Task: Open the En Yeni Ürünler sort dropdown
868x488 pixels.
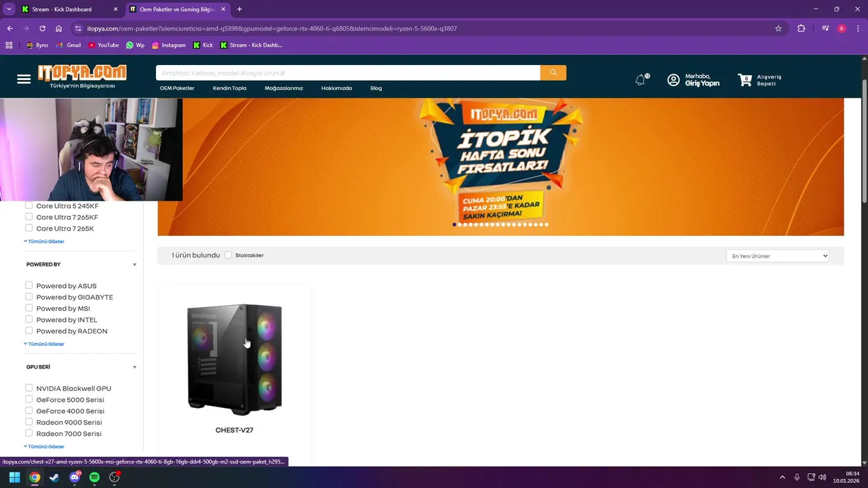Action: point(778,256)
